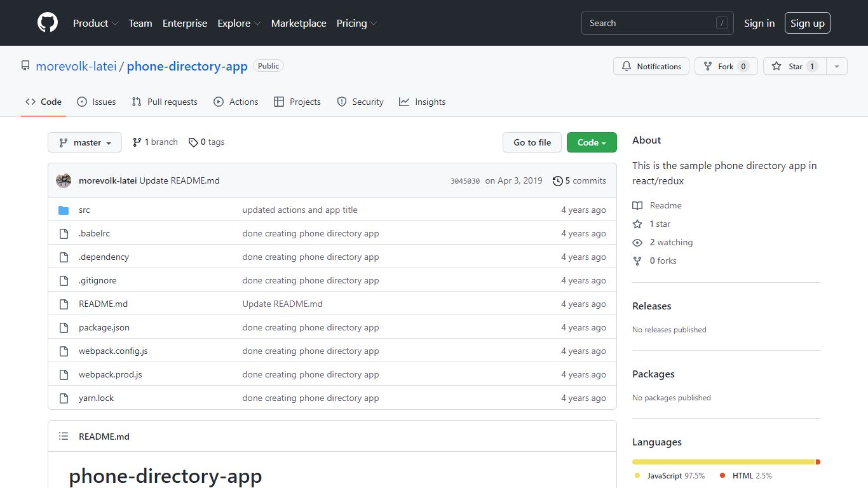Image resolution: width=868 pixels, height=488 pixels.
Task: Switch to the Pull requests tab
Action: coord(165,102)
